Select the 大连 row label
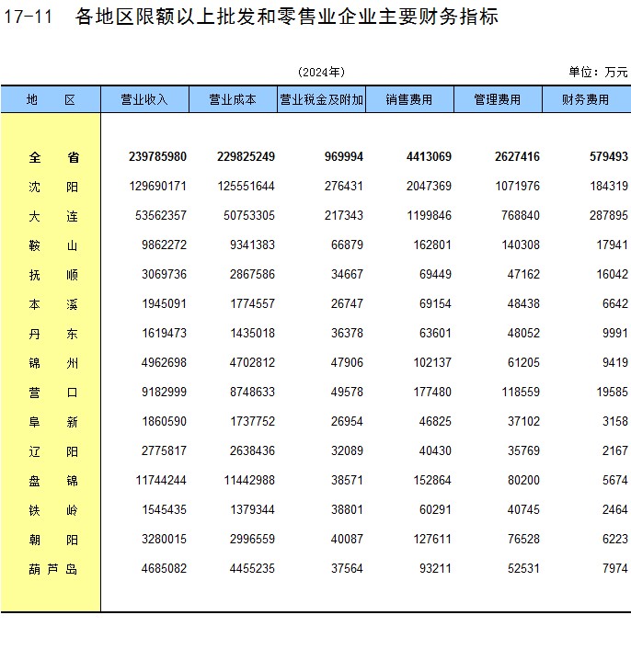The image size is (631, 672). (x=53, y=216)
